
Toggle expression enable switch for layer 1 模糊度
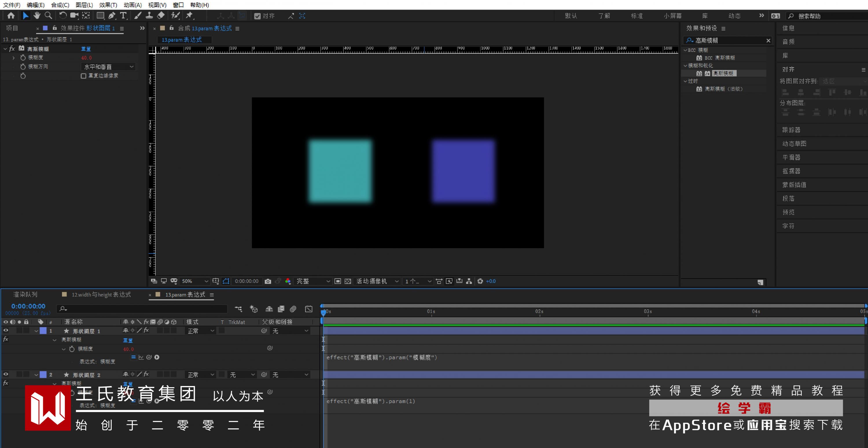pos(133,357)
